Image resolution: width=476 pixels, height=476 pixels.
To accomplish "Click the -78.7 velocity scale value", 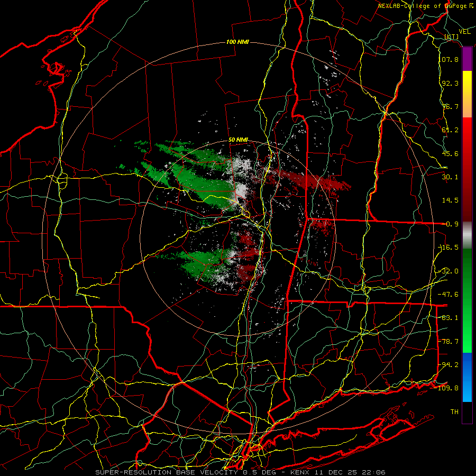I will click(x=448, y=342).
